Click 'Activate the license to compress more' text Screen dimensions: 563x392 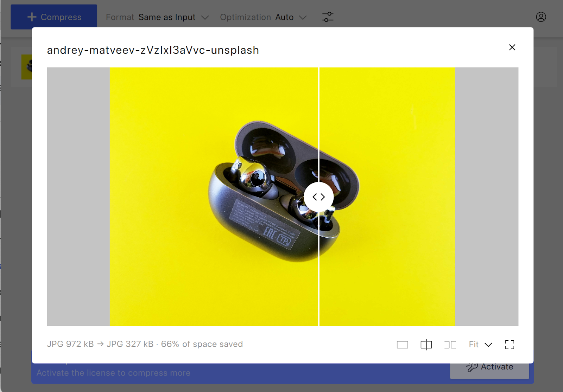click(113, 373)
